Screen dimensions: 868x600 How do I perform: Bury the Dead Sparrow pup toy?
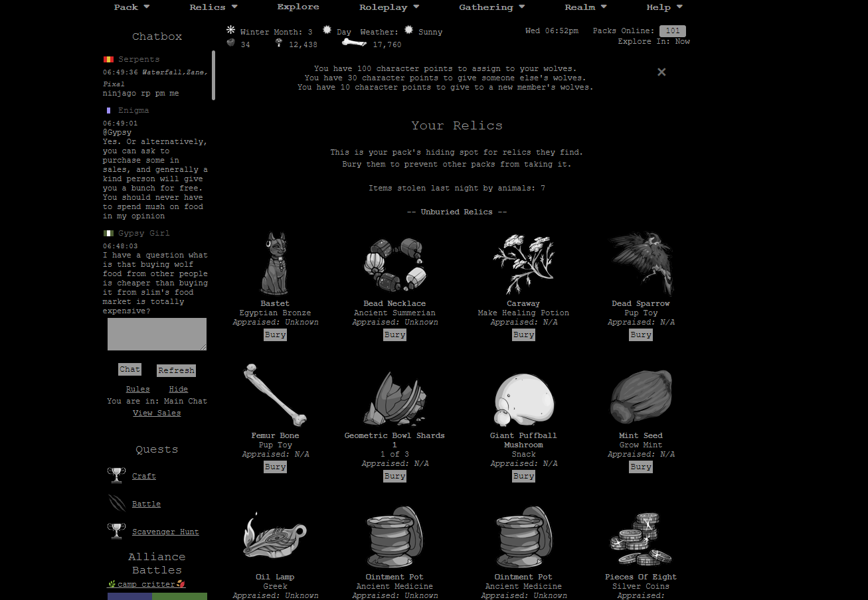[x=641, y=335]
